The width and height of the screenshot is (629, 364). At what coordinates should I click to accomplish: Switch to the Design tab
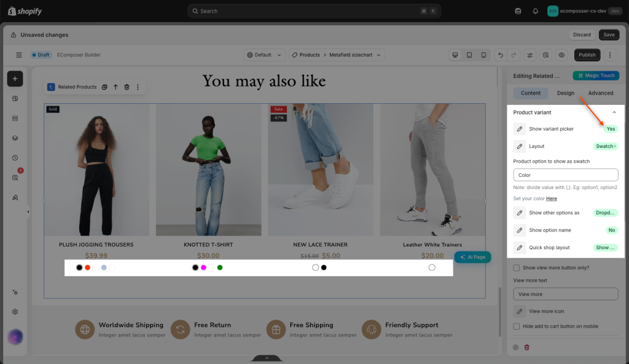coord(565,93)
